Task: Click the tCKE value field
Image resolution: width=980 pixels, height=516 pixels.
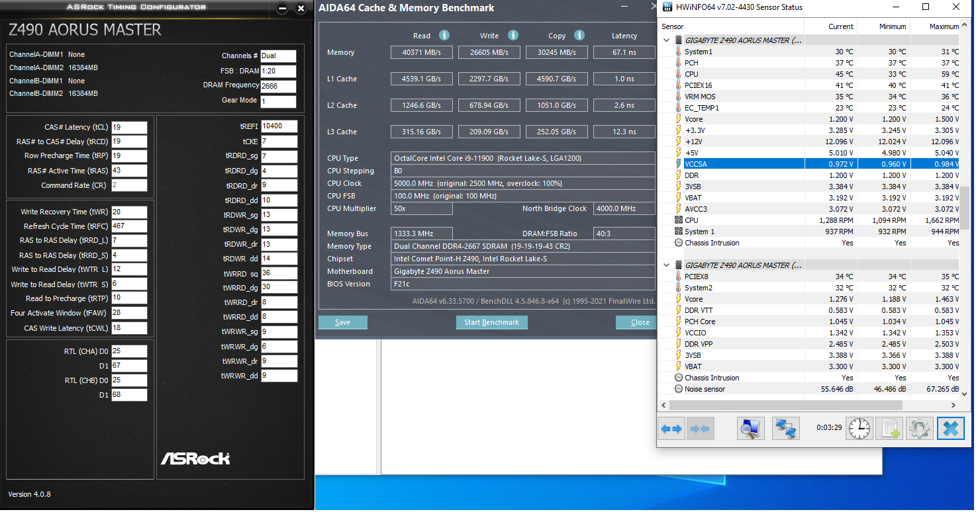Action: click(279, 142)
